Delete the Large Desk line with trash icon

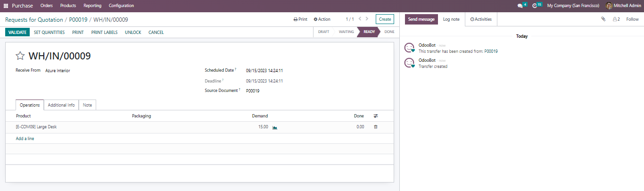point(376,127)
